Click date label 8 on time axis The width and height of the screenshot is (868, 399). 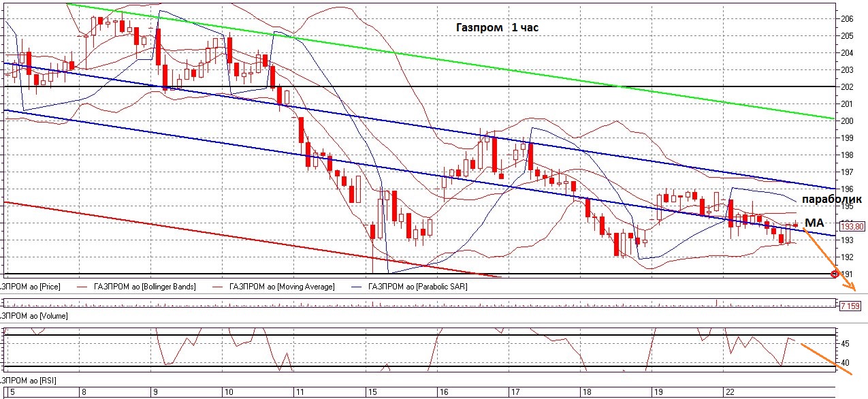83,393
